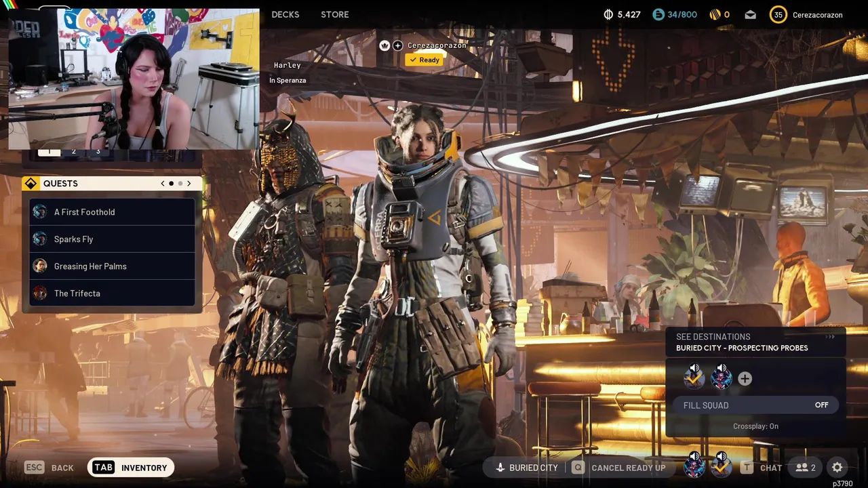Click the Q key hint icon
This screenshot has height=488, width=868.
[578, 468]
